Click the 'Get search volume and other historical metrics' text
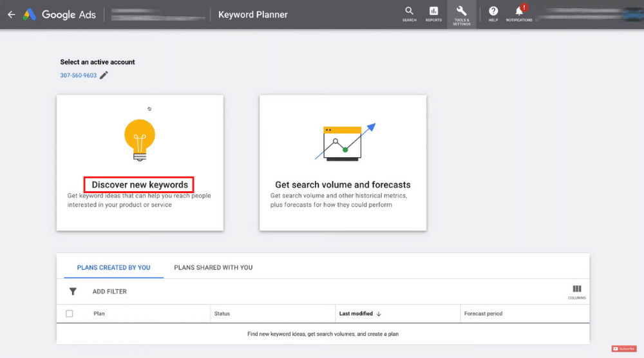 click(x=339, y=200)
